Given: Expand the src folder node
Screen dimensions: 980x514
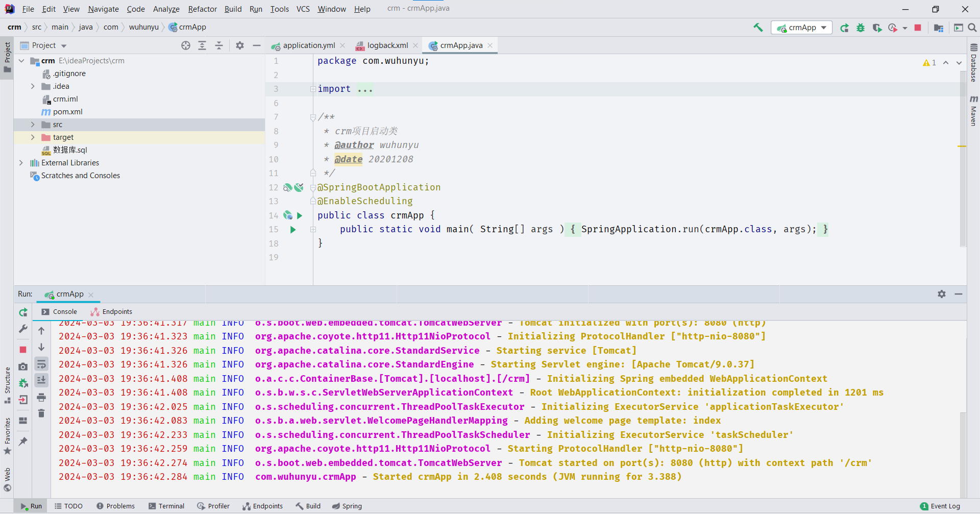Looking at the screenshot, I should 33,125.
